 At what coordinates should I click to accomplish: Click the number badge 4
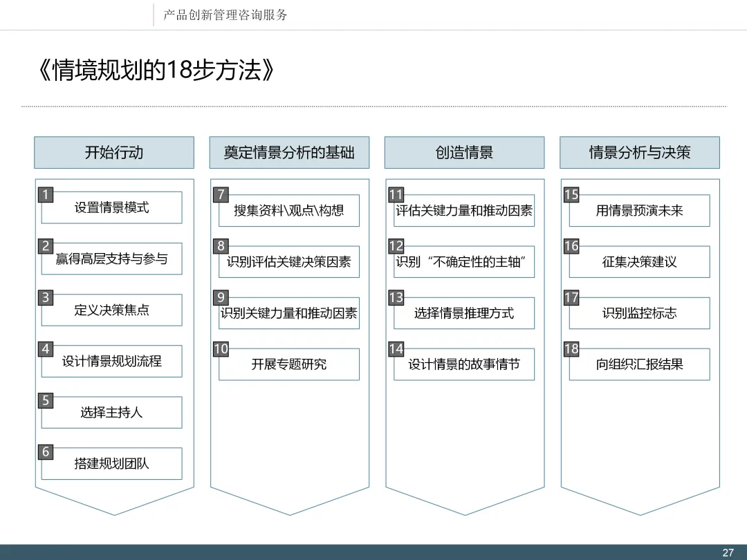(x=46, y=348)
